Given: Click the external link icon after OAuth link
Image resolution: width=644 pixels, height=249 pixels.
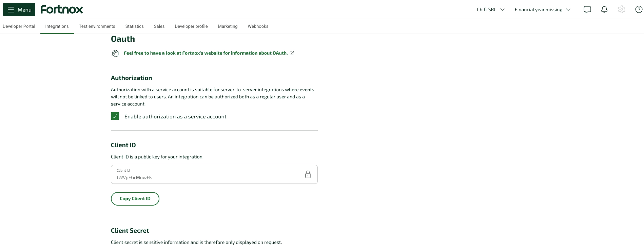Looking at the screenshot, I should [292, 53].
